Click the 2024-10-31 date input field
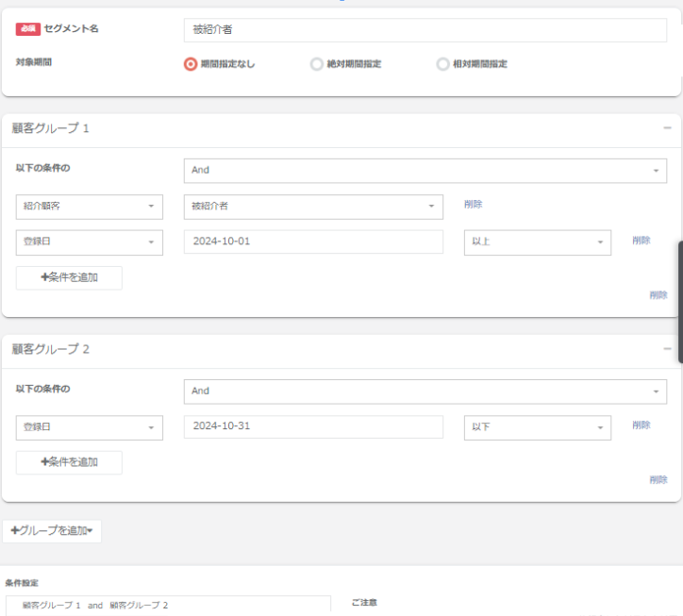Viewport: 683px width, 616px height. (313, 427)
